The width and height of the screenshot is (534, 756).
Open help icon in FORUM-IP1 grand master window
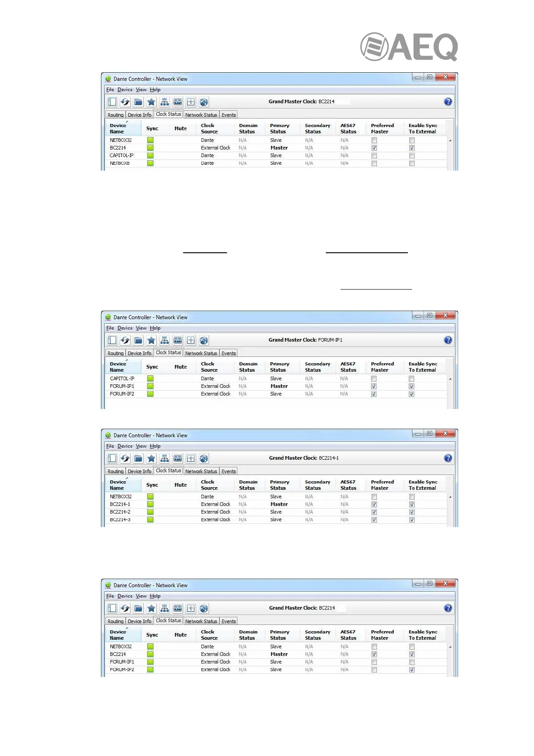pos(448,340)
